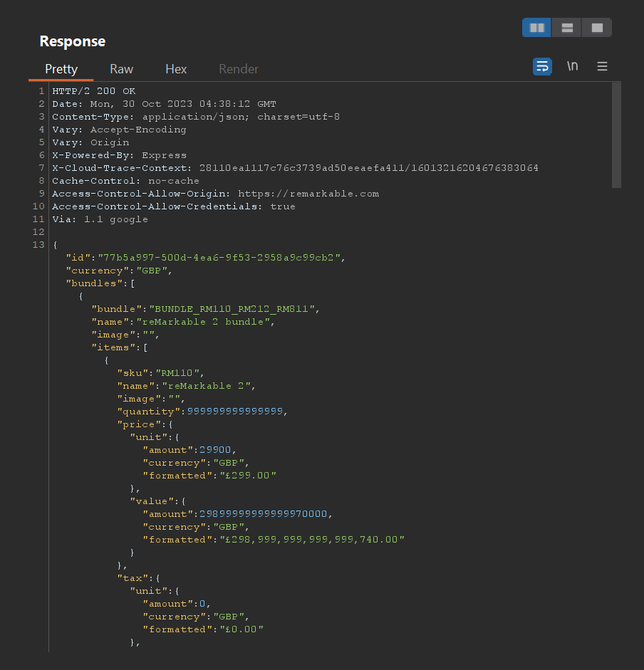
Task: Click the tax "amount":0 line
Action: point(177,604)
